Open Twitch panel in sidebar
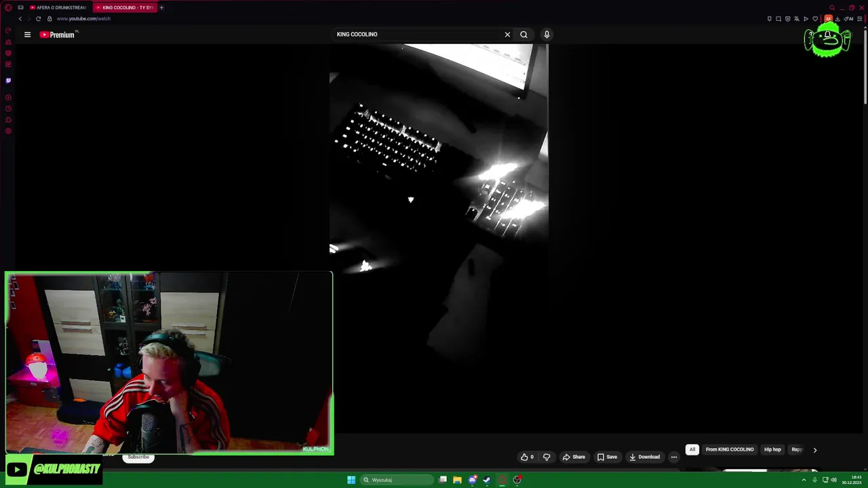868x488 pixels. [8, 81]
